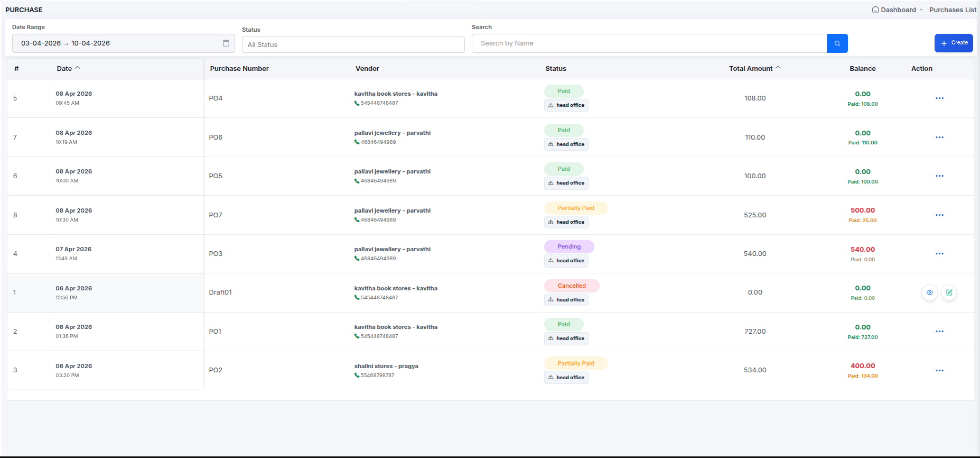
Task: Click the edit pencil icon for Draft01
Action: [x=949, y=292]
